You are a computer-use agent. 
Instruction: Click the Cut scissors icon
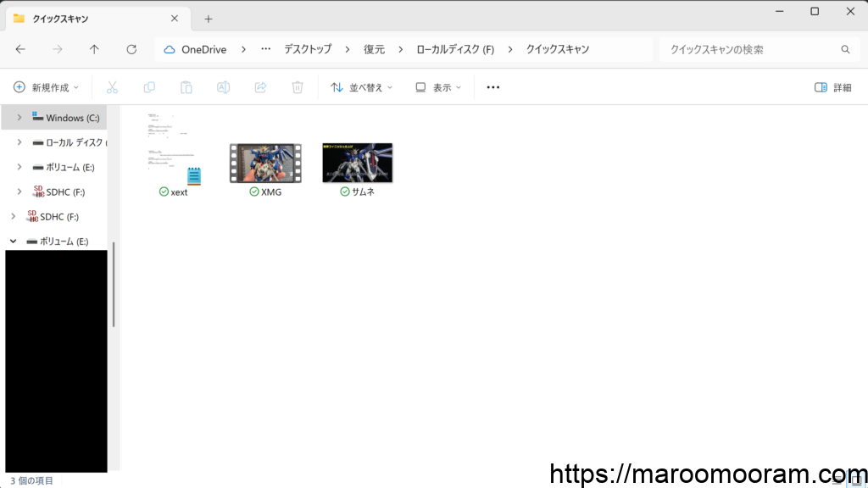[113, 87]
